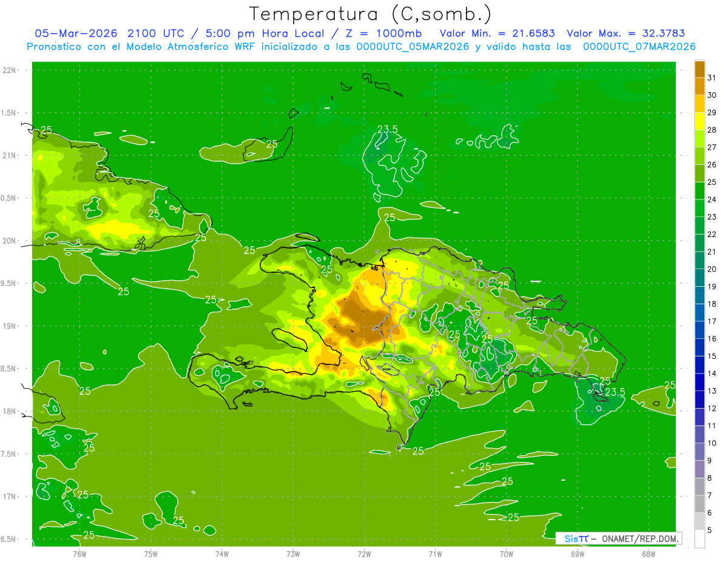The image size is (728, 562).
Task: Click the "18N" latitude label
Action: (10, 412)
